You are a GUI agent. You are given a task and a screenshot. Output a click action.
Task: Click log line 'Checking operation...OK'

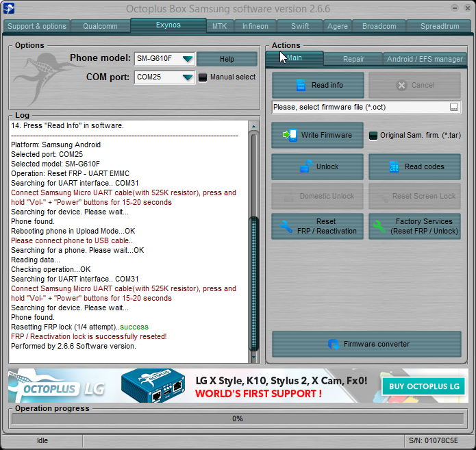(x=51, y=270)
